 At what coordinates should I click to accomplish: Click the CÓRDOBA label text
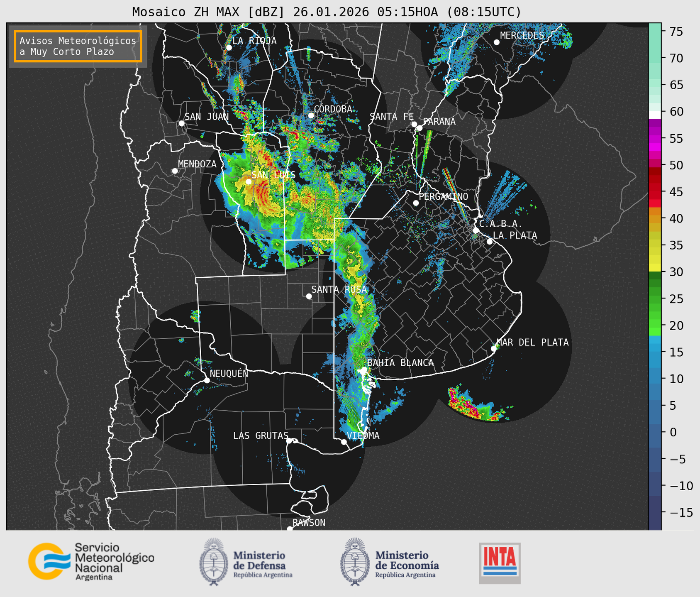pyautogui.click(x=333, y=109)
